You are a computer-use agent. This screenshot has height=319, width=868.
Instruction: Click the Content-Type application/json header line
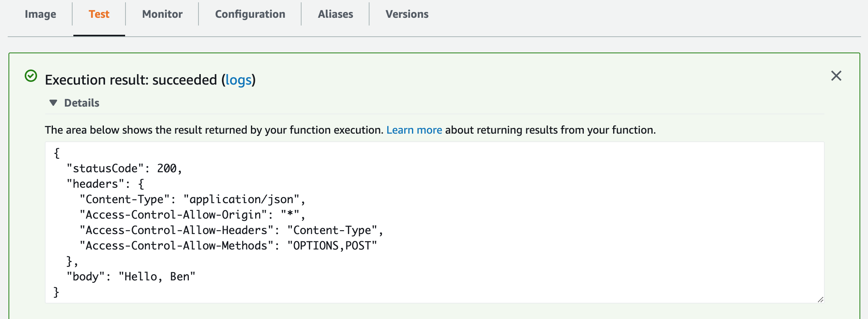[192, 199]
